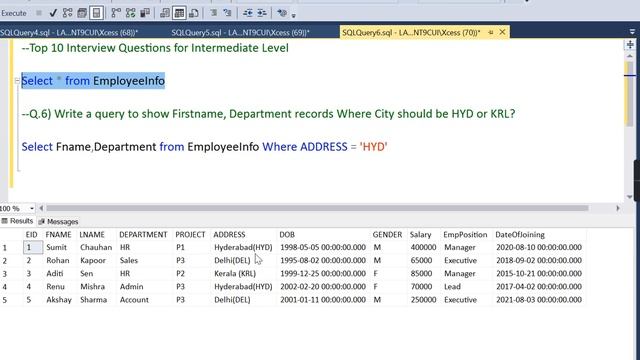Collapse the Select statement outline block

point(17,80)
